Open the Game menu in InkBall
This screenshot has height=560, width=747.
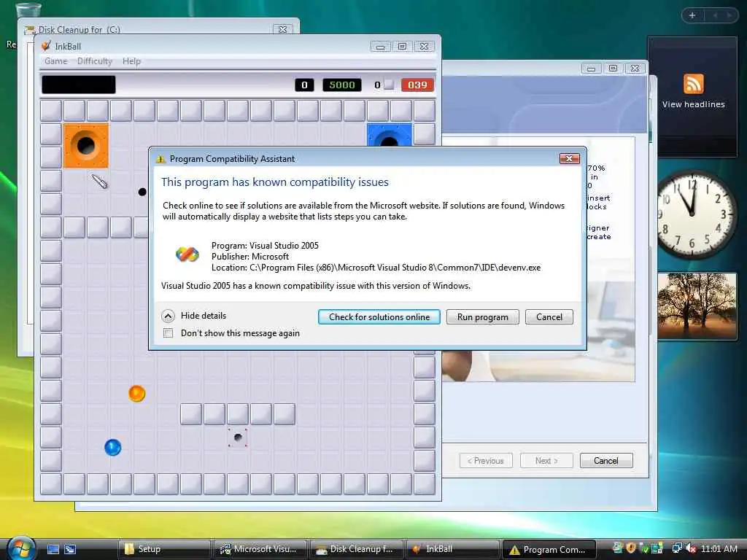pos(55,61)
